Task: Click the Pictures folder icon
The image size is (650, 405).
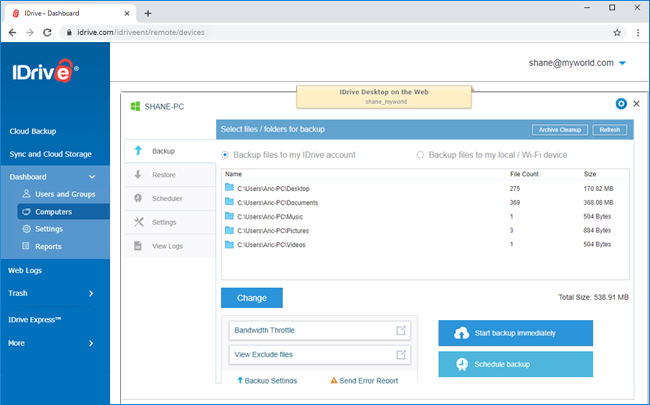Action: pyautogui.click(x=229, y=230)
